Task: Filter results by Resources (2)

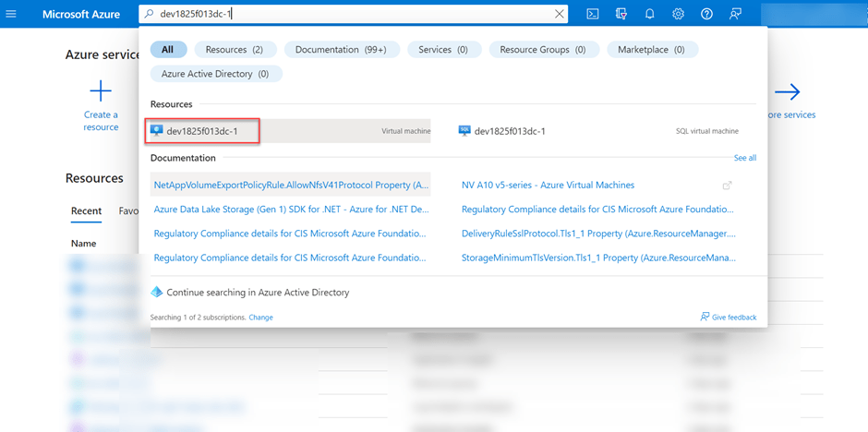Action: [235, 50]
